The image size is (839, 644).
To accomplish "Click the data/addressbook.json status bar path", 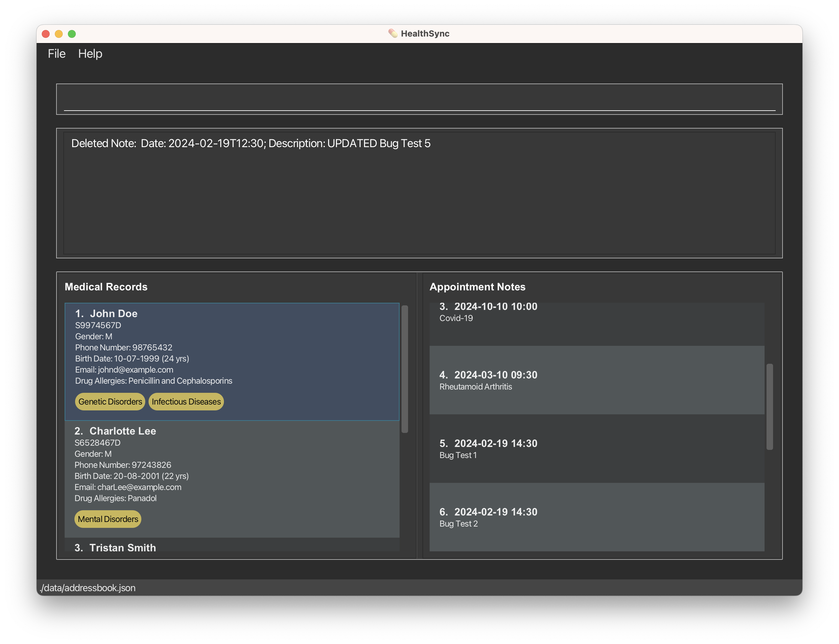I will (x=88, y=588).
